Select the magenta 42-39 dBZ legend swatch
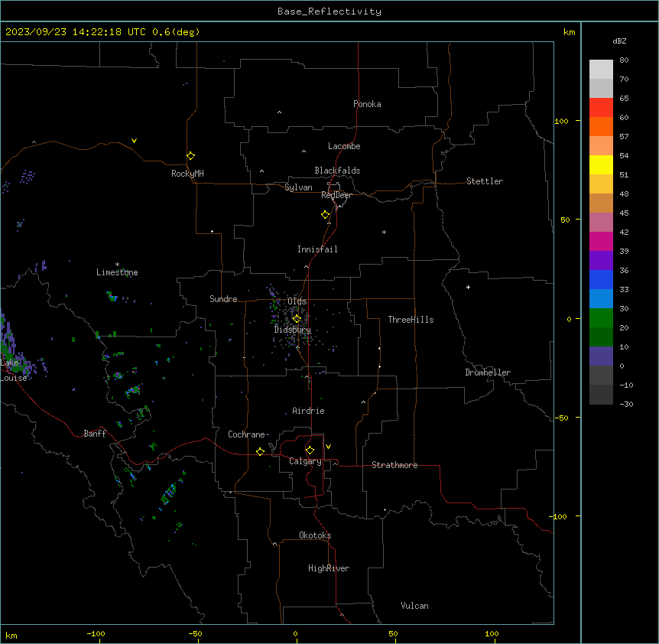The width and height of the screenshot is (659, 644). click(x=601, y=241)
